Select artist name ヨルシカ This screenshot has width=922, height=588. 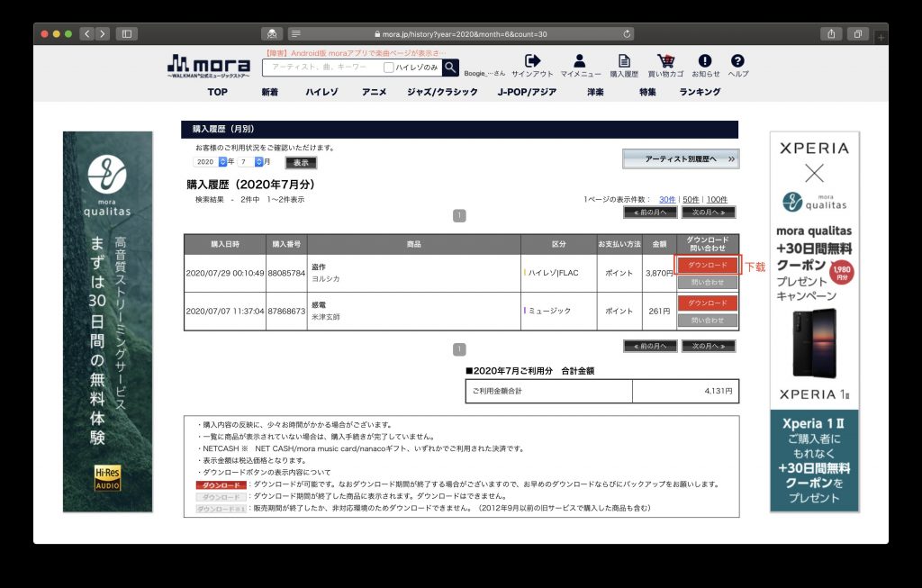tap(326, 279)
